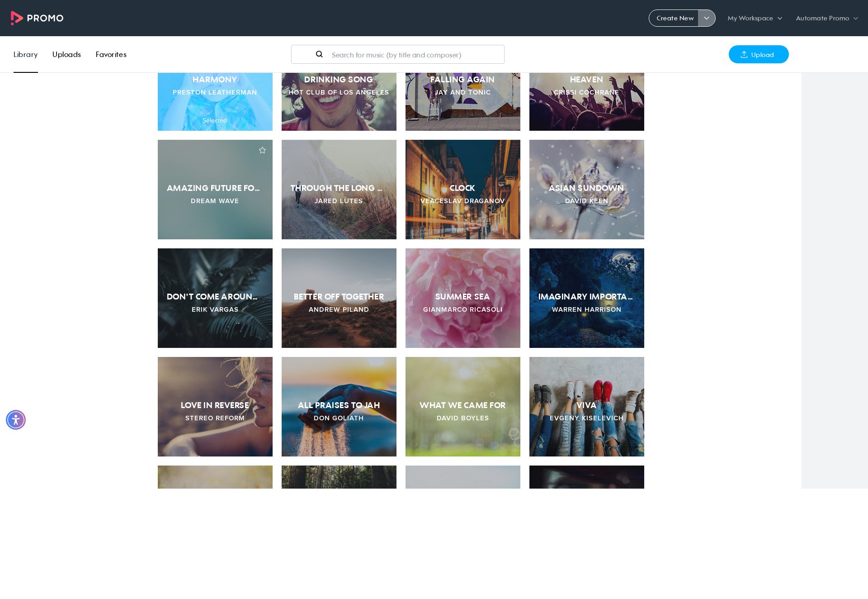Open the accessibility widget icon
The height and width of the screenshot is (599, 868).
[x=16, y=420]
